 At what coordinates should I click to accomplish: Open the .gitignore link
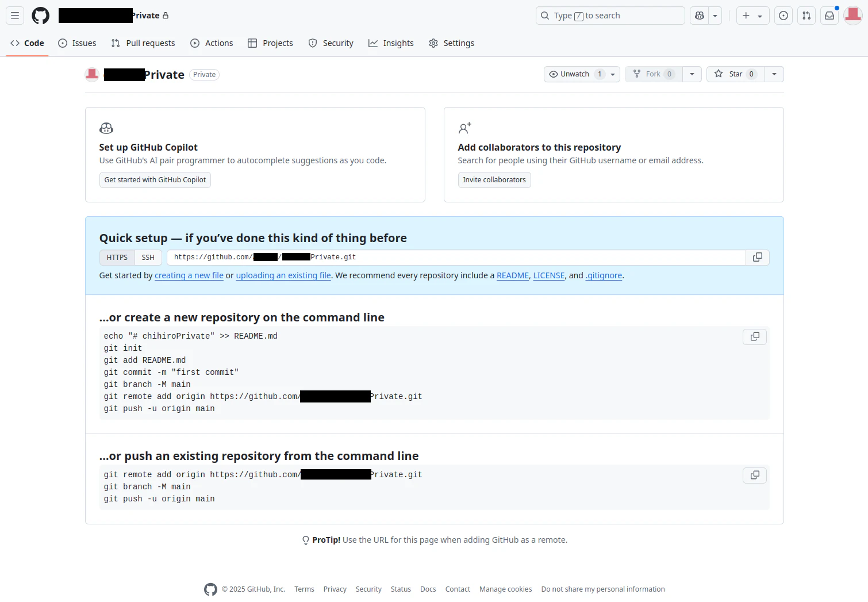pos(604,275)
